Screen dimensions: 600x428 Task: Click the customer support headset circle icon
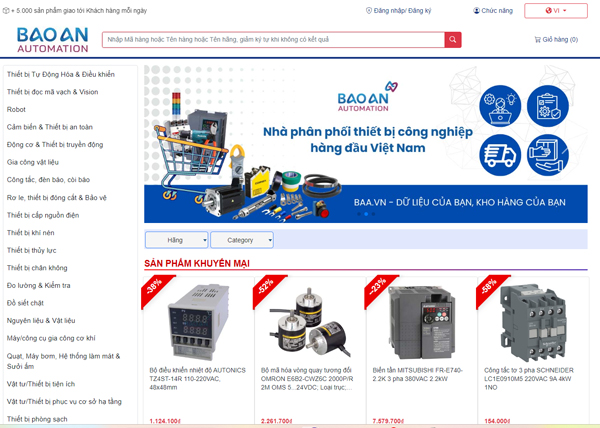tap(500, 106)
